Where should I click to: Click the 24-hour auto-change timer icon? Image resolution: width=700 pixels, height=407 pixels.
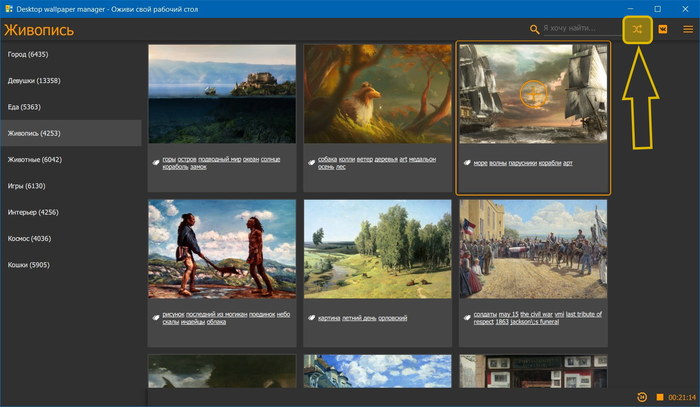click(641, 397)
